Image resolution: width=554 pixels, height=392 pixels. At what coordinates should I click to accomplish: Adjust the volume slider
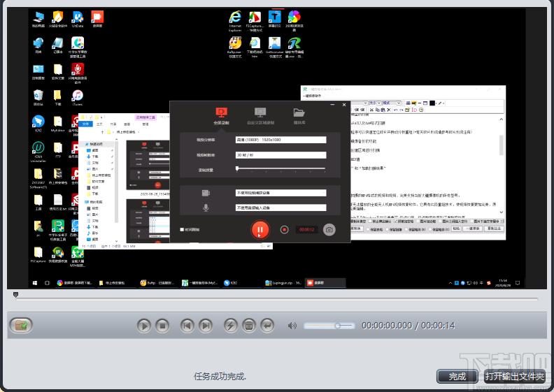[x=329, y=326]
